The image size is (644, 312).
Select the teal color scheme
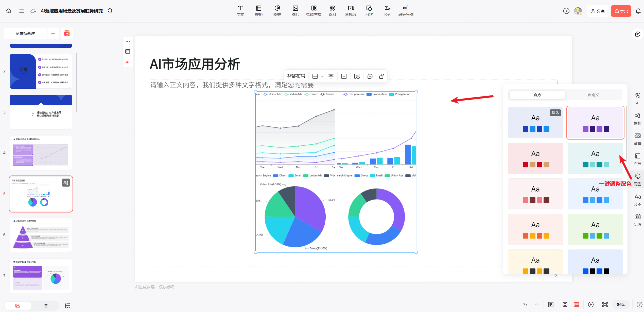click(x=595, y=159)
